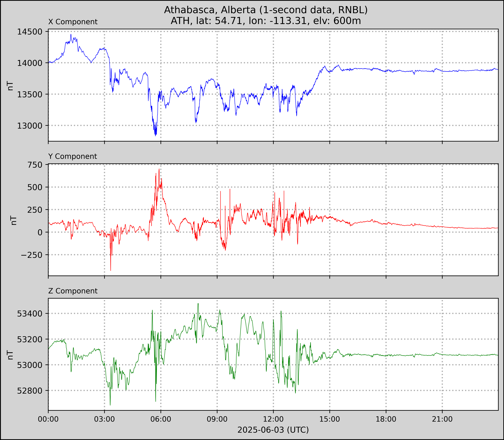The height and width of the screenshot is (440, 504).
Task: Click the '09:00' time tick label
Action: pyautogui.click(x=217, y=419)
